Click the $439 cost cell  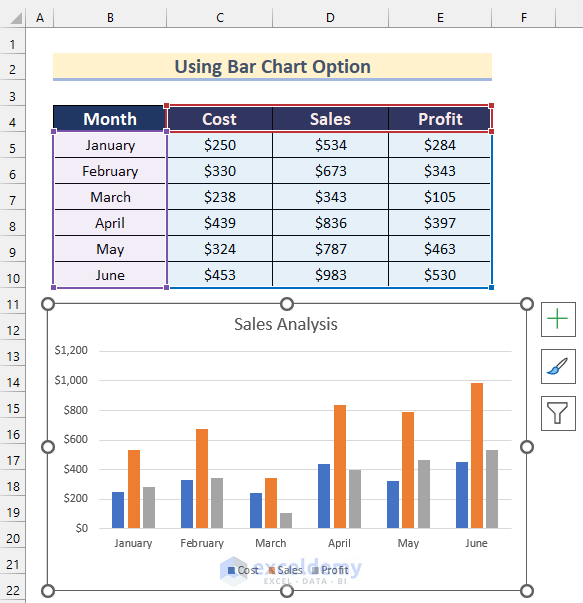[x=220, y=223]
